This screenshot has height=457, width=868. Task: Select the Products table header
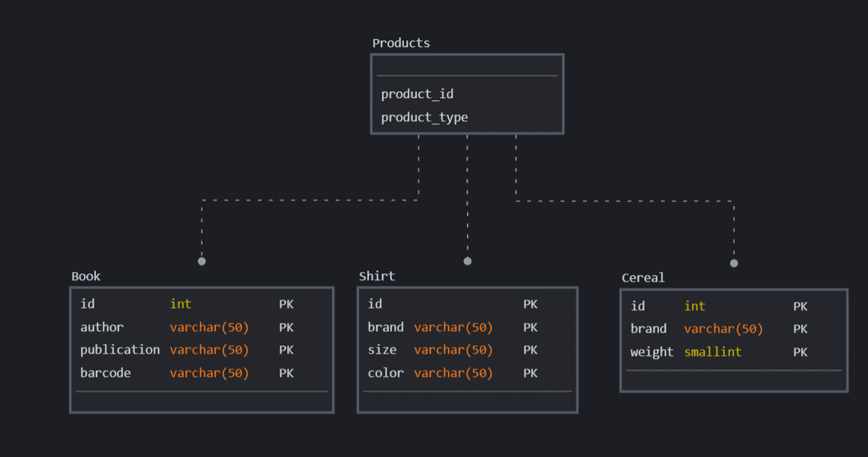click(x=401, y=43)
